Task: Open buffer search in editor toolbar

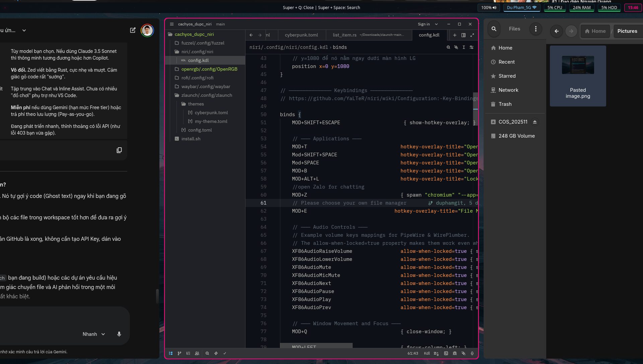Action: [x=448, y=47]
